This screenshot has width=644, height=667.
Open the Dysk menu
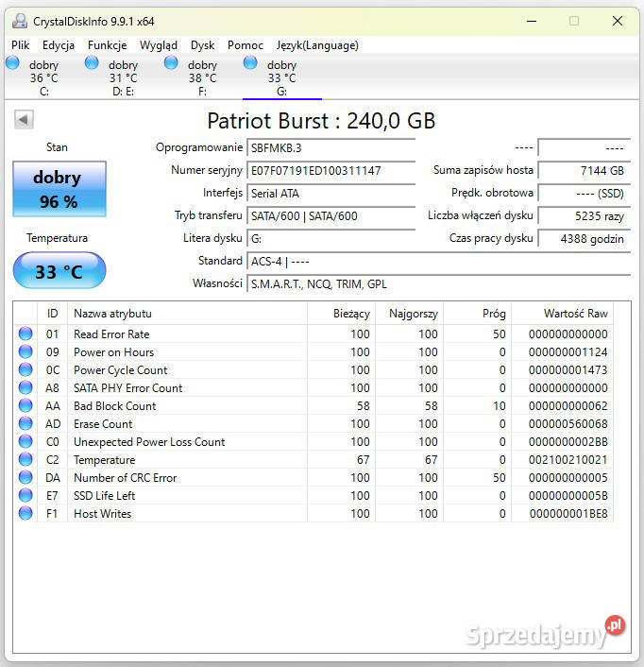tap(202, 45)
